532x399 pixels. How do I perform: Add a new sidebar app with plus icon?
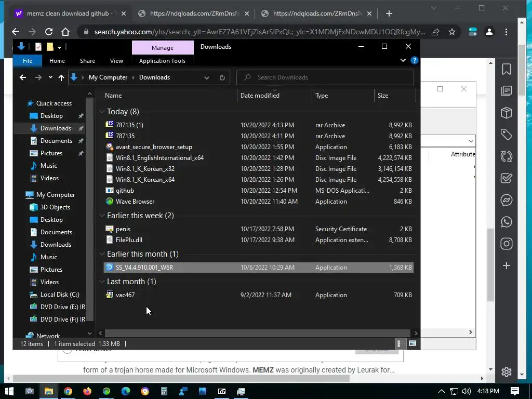pyautogui.click(x=506, y=265)
